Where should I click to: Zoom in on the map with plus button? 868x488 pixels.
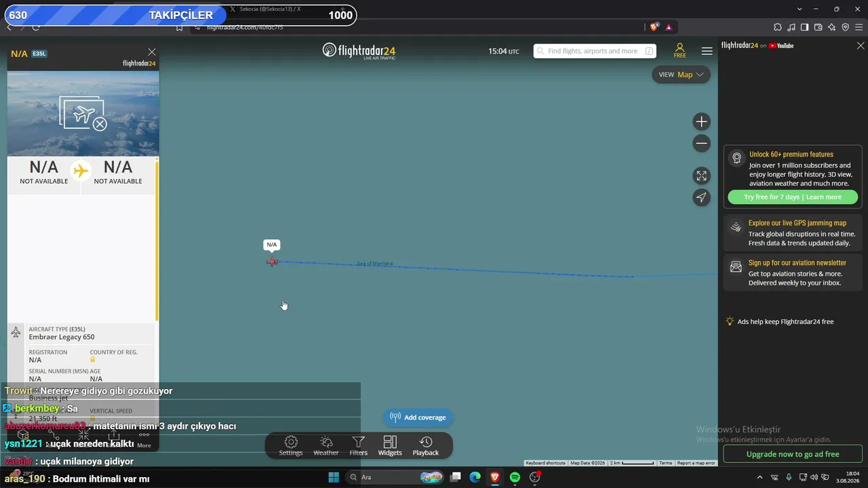(x=701, y=122)
